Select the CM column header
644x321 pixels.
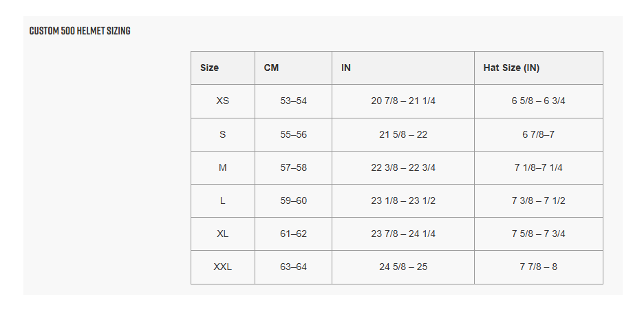pos(271,68)
